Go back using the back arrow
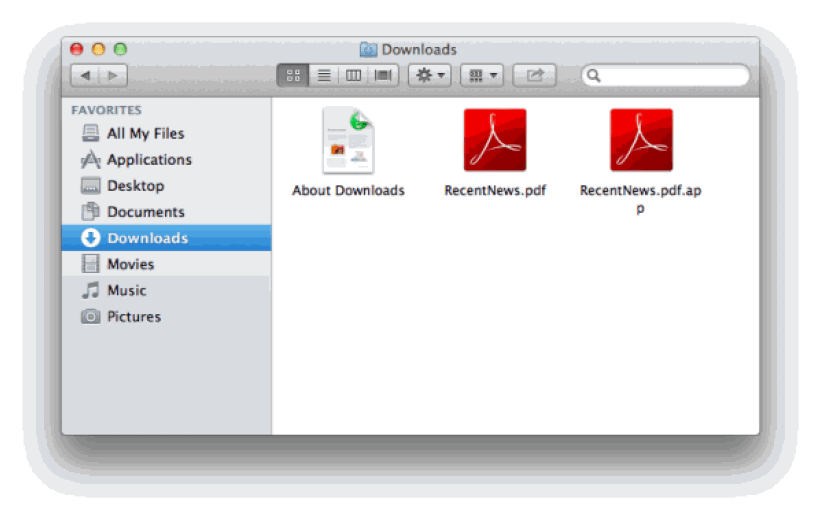The height and width of the screenshot is (521, 822). [x=85, y=75]
